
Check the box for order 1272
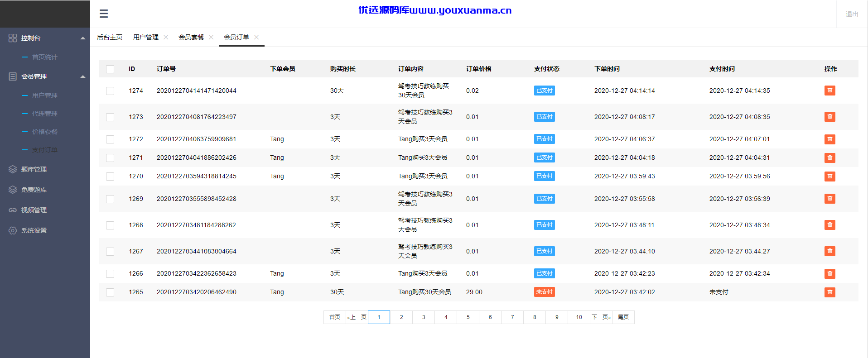click(x=110, y=139)
